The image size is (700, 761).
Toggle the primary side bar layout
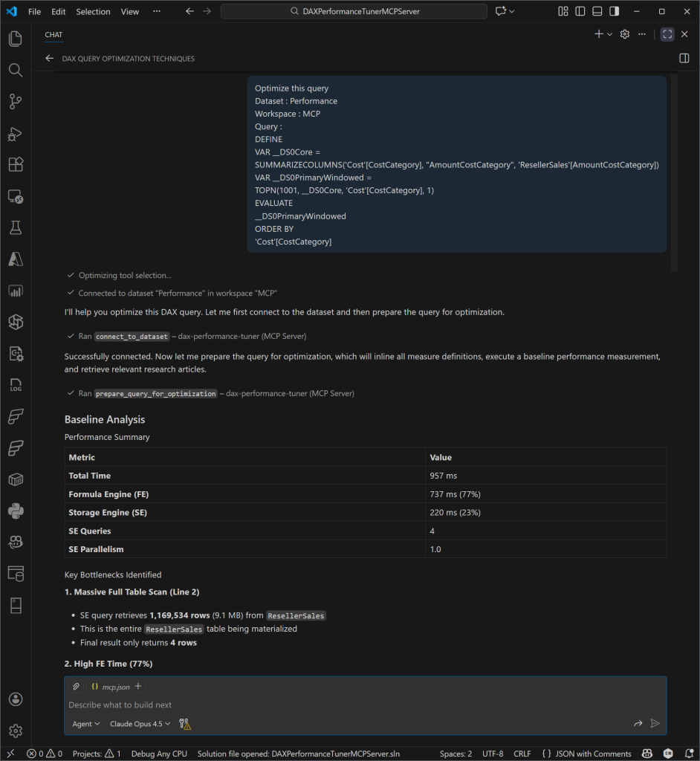click(x=580, y=12)
